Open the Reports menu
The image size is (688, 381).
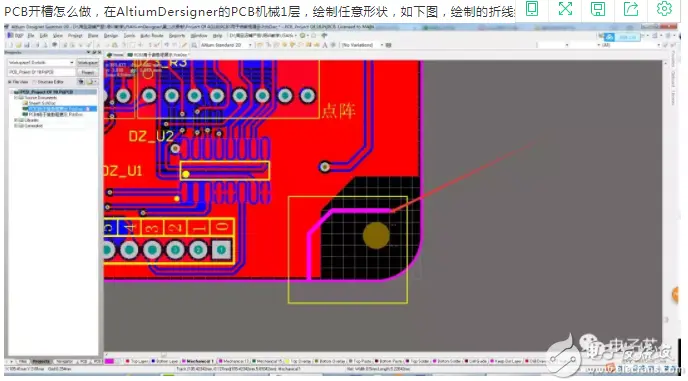(177, 35)
